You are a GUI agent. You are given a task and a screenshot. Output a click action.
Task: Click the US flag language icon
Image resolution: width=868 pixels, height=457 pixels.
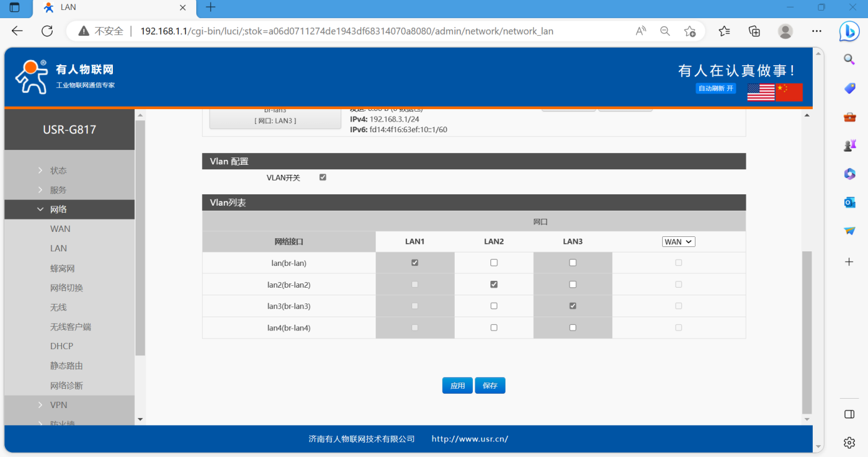click(x=761, y=92)
